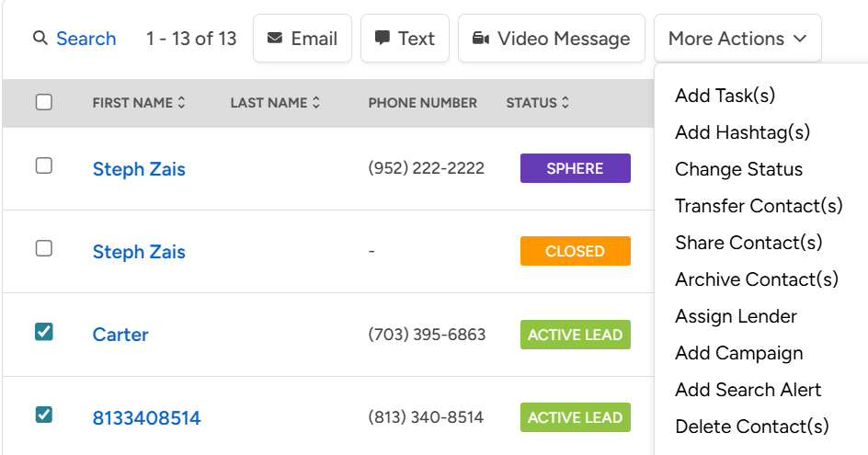The image size is (868, 455).
Task: Uncheck the 8133408514 contact checkbox
Action: pyautogui.click(x=44, y=415)
